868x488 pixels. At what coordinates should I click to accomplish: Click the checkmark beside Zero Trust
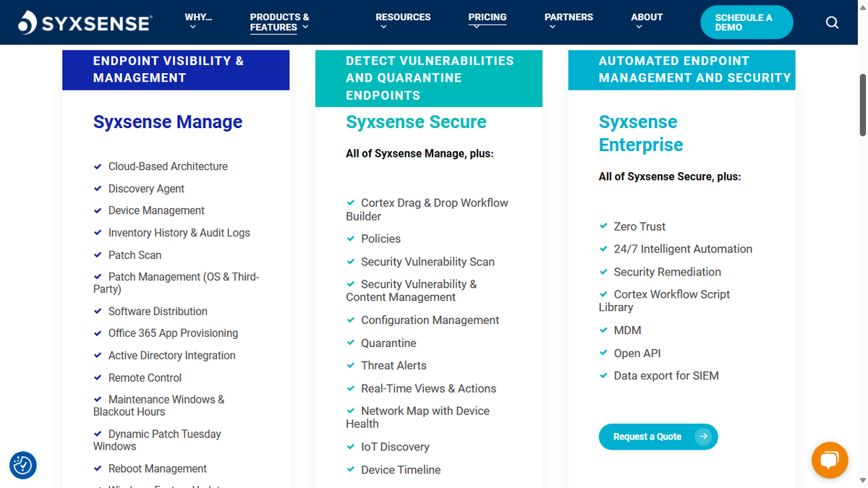click(603, 226)
